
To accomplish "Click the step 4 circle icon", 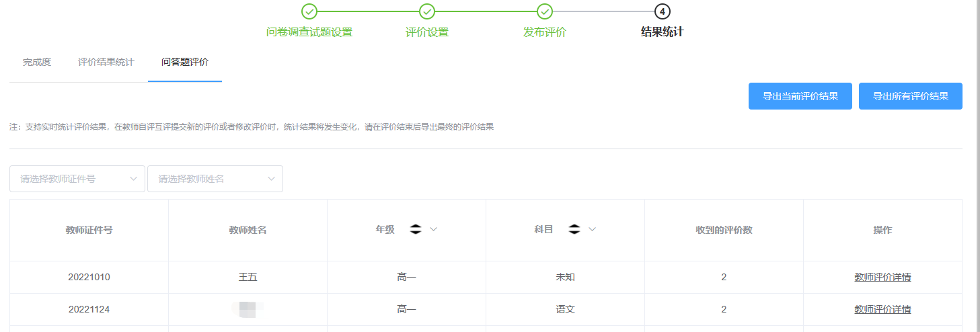I will pyautogui.click(x=663, y=11).
